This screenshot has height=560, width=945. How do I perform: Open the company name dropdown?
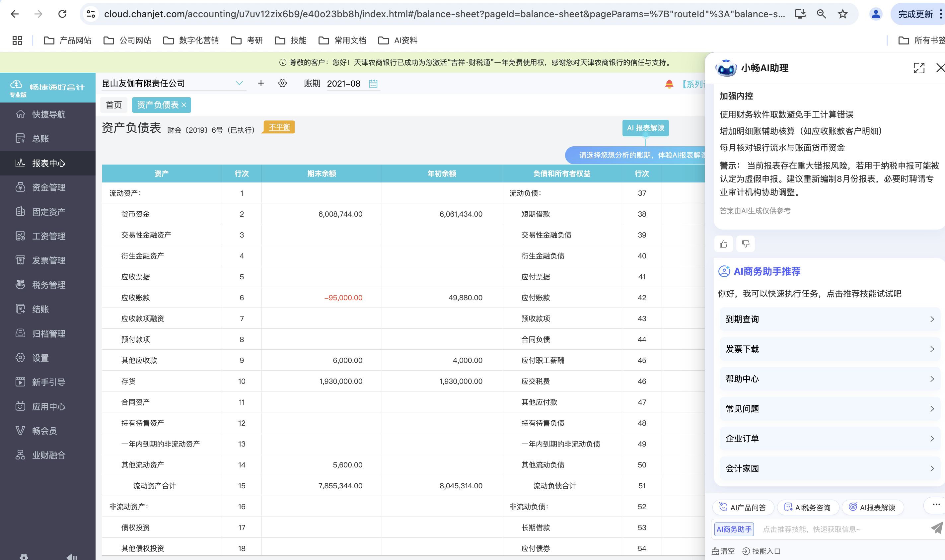[x=239, y=83]
